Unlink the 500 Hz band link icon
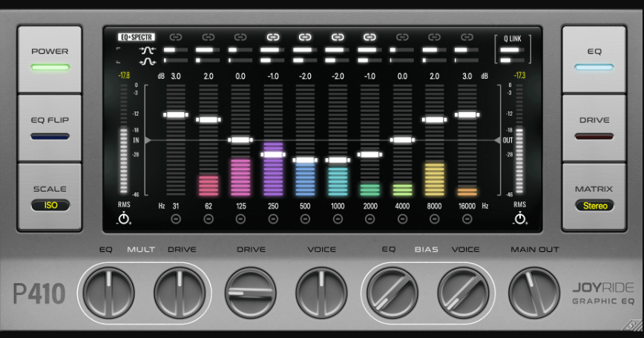This screenshot has height=338, width=644. pos(305,37)
